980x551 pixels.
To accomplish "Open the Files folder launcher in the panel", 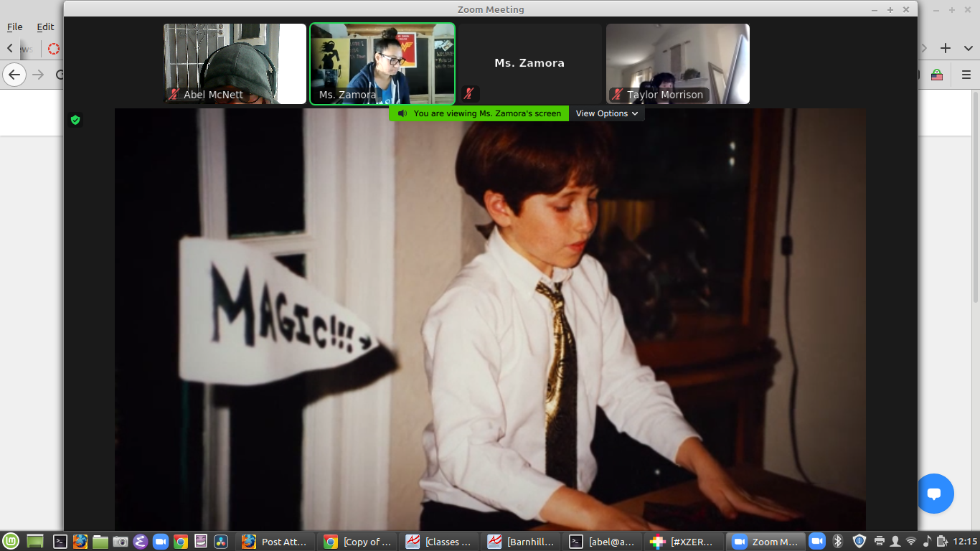I will point(100,542).
